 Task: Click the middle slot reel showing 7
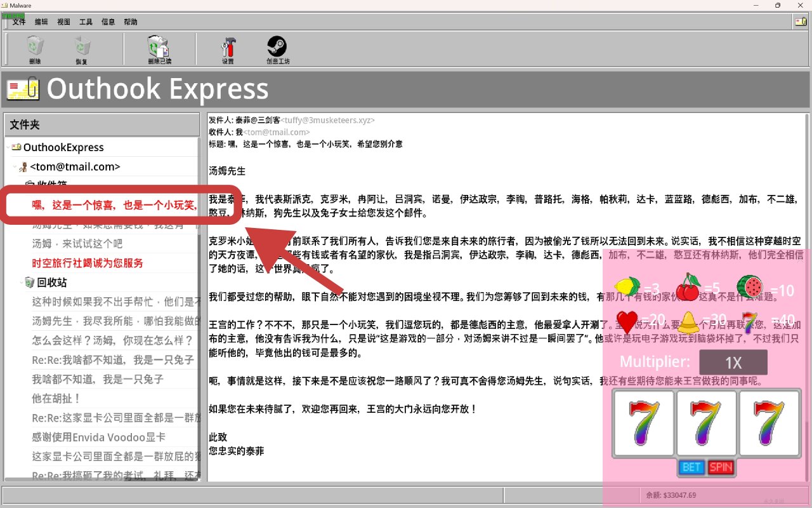tap(707, 424)
